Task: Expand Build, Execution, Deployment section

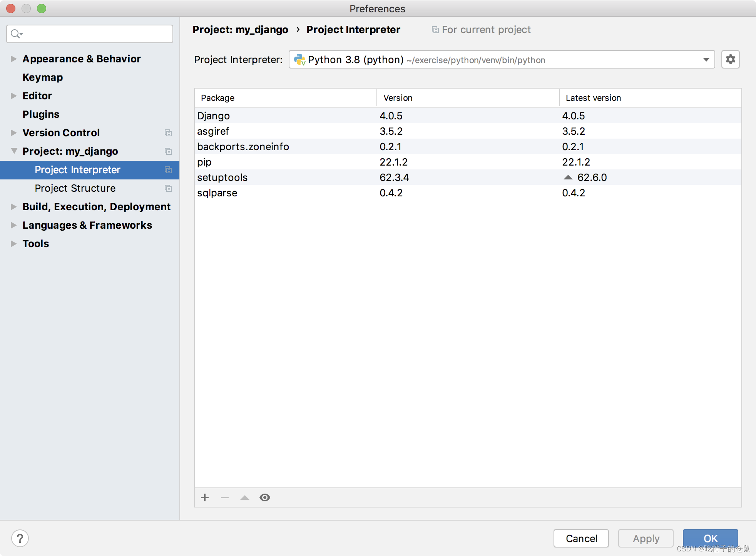Action: click(13, 207)
